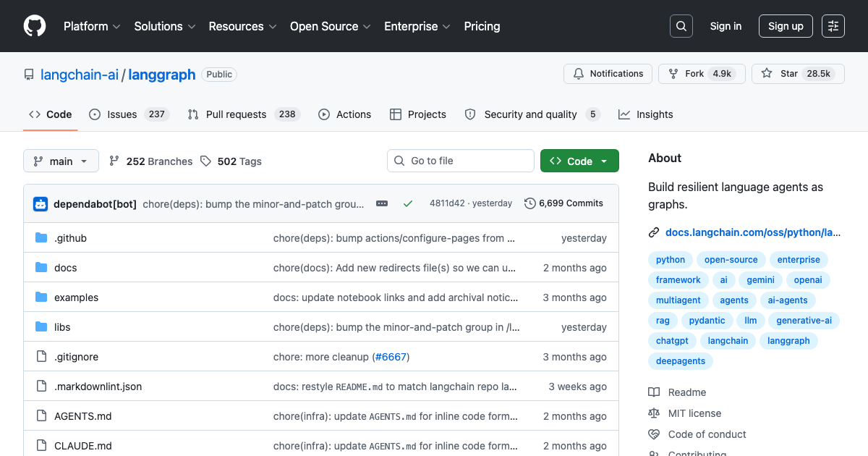Viewport: 868px width, 456px height.
Task: Click the branch icon next to 252 Branches
Action: (x=115, y=161)
